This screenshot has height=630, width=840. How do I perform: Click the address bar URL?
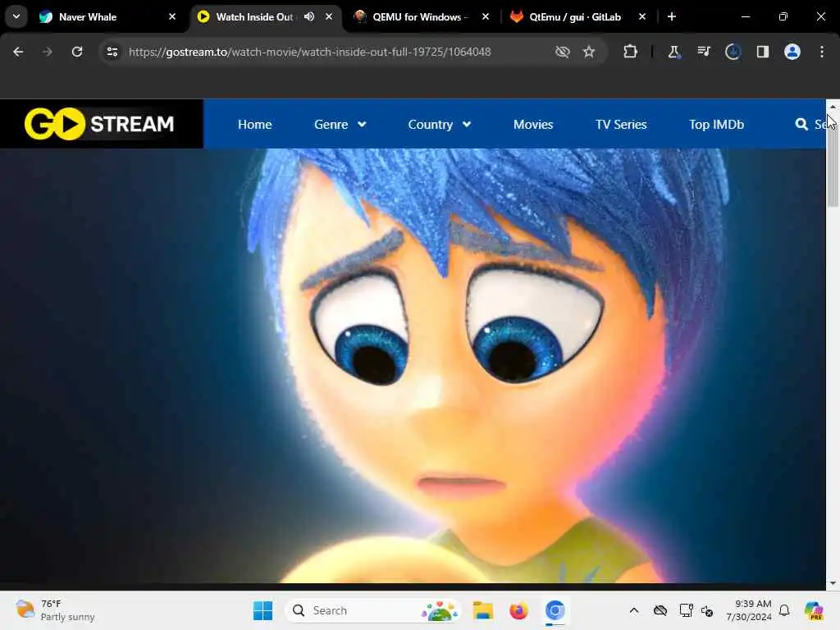(309, 52)
